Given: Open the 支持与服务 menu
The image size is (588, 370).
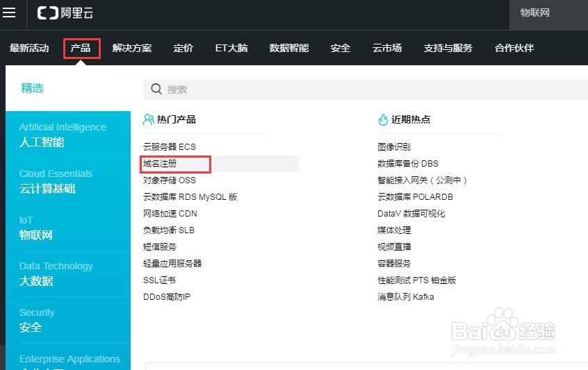Looking at the screenshot, I should click(x=448, y=48).
